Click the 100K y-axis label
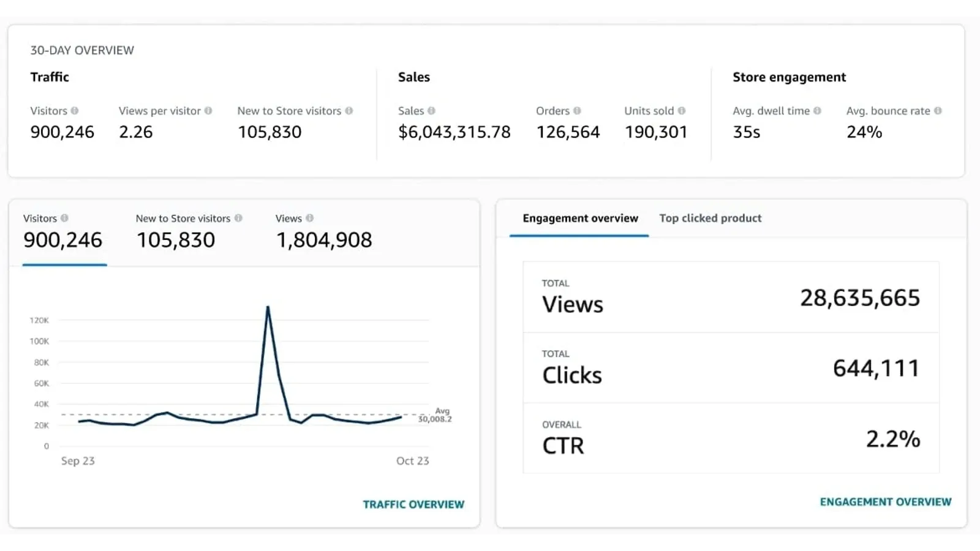980x551 pixels. click(39, 341)
